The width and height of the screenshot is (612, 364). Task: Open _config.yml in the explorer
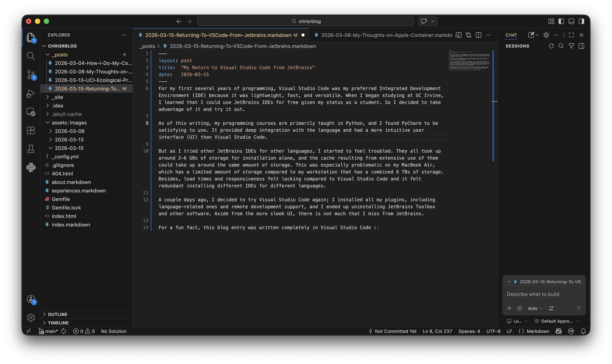point(65,156)
